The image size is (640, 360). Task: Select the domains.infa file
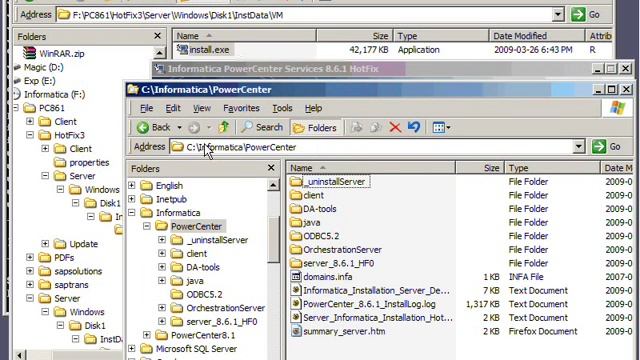click(x=321, y=277)
